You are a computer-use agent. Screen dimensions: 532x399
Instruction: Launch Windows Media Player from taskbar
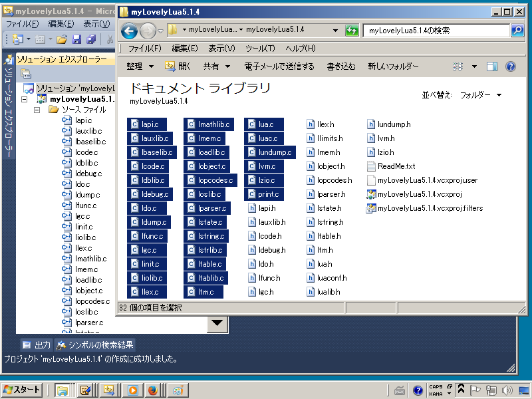coord(132,390)
